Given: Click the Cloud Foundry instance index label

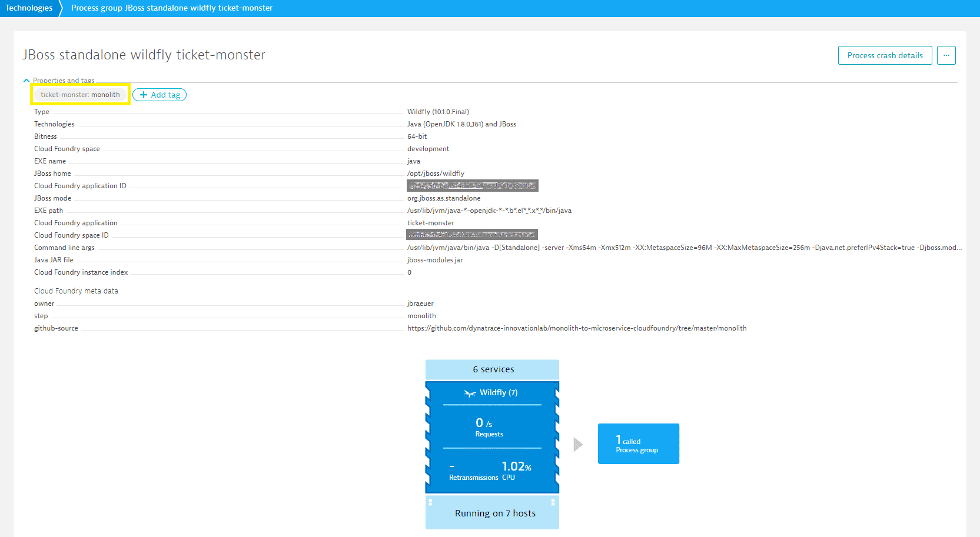Looking at the screenshot, I should 81,272.
